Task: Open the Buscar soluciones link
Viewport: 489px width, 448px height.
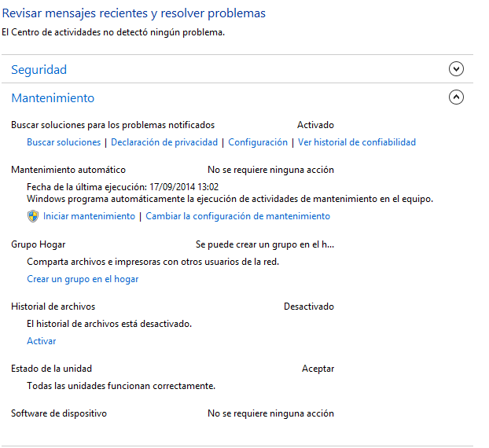Action: click(64, 142)
